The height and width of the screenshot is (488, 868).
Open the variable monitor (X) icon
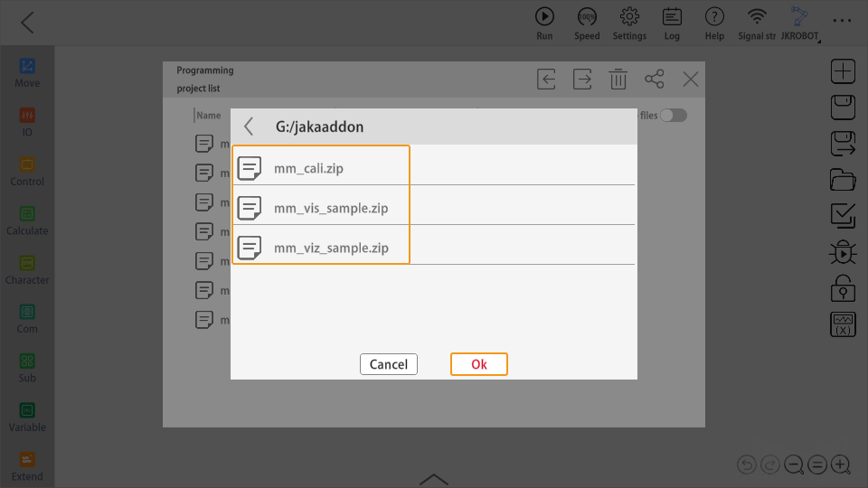[x=843, y=324]
